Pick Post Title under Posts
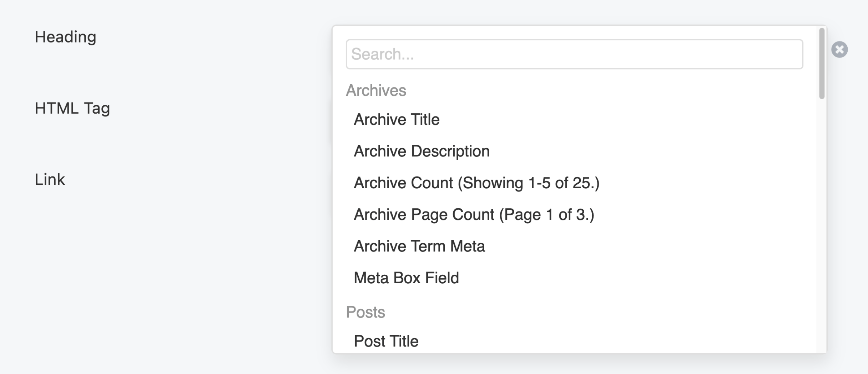Image resolution: width=868 pixels, height=374 pixels. tap(386, 341)
